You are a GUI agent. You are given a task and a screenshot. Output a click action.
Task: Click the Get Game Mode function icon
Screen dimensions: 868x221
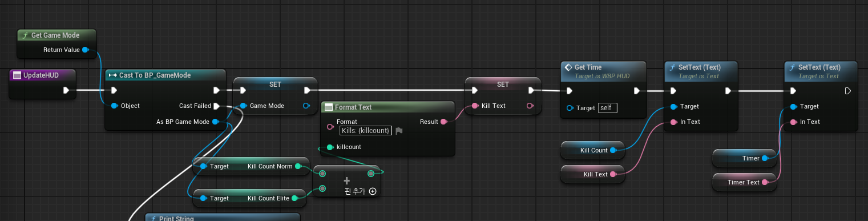pyautogui.click(x=25, y=35)
